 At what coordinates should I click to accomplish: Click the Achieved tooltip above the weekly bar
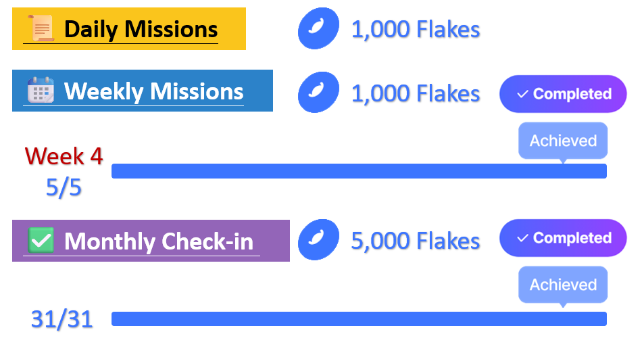click(563, 141)
